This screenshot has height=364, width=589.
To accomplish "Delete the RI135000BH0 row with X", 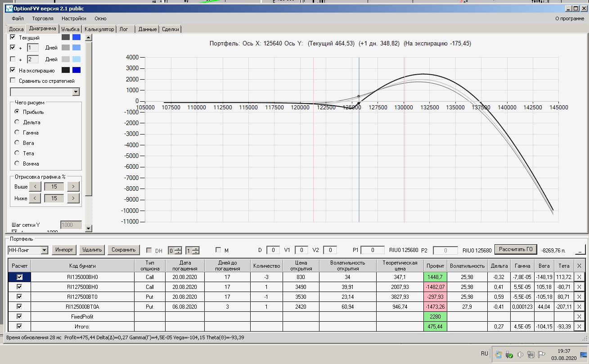I will (x=579, y=277).
